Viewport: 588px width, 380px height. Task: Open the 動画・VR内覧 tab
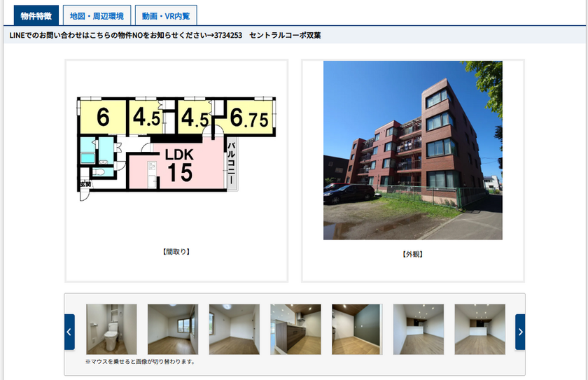[x=166, y=15]
